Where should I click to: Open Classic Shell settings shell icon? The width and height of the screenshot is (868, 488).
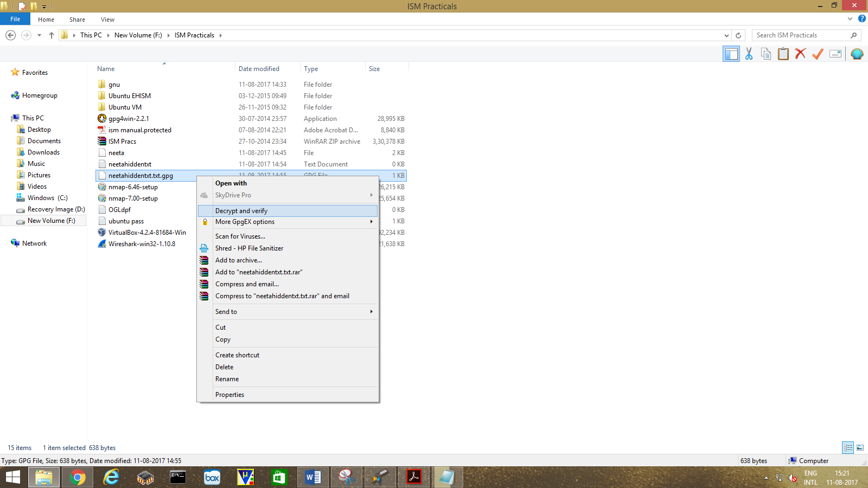[857, 54]
